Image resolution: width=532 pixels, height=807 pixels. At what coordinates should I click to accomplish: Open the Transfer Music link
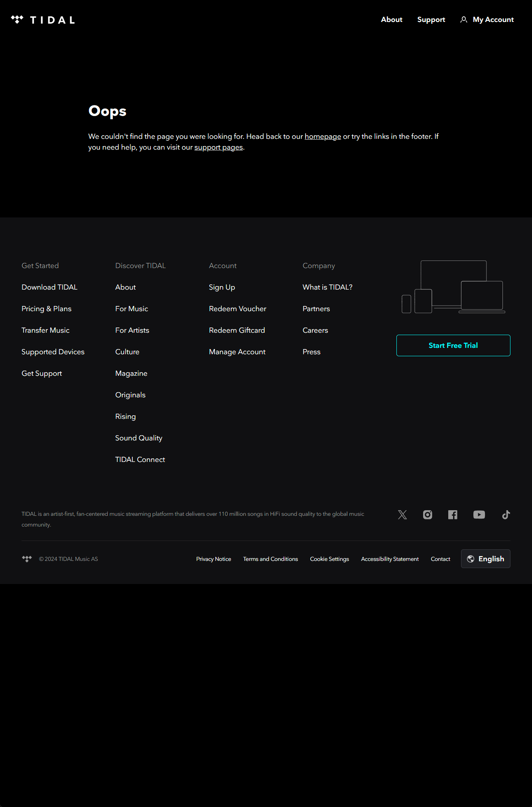[45, 330]
